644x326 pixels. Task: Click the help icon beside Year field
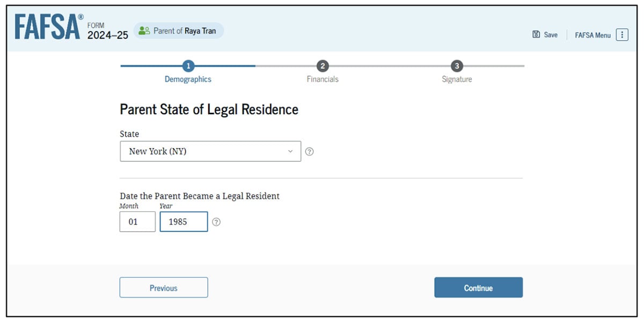pos(216,222)
